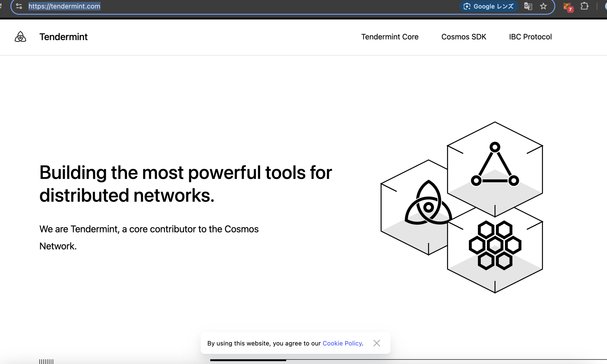Click the striped barcode marker at bottom left
607x364 pixels.
coord(46,361)
